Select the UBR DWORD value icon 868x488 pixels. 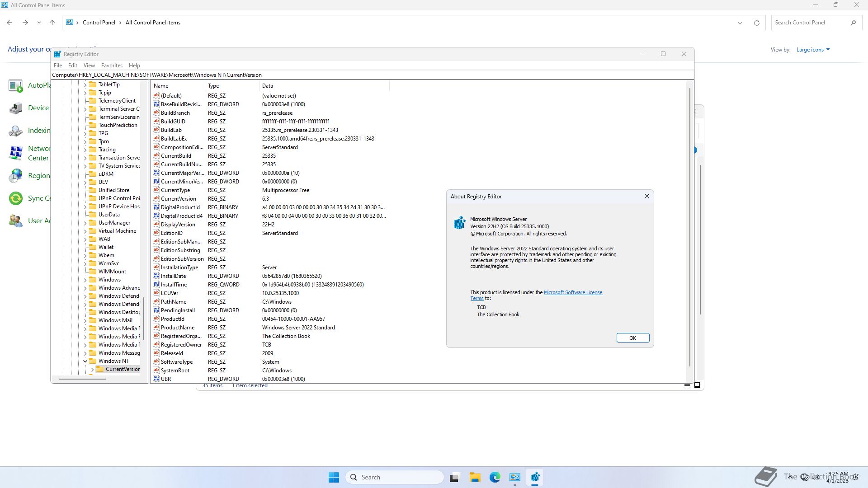pos(156,379)
